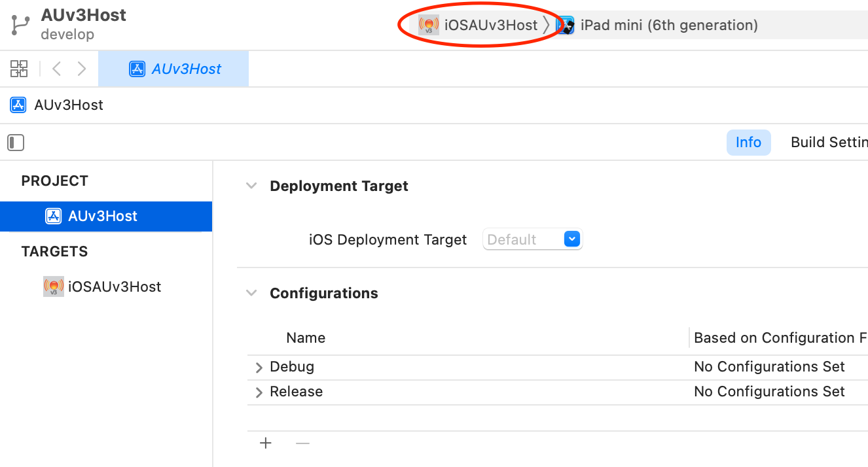Screen dimensions: 868x467
Task: Click Debug's No Configurations Set cell
Action: pos(769,367)
